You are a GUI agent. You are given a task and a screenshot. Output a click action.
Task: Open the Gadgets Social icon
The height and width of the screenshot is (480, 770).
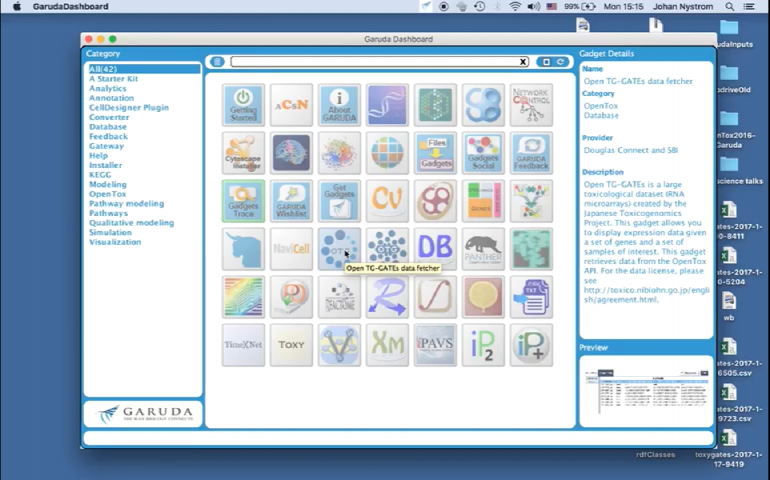[483, 153]
